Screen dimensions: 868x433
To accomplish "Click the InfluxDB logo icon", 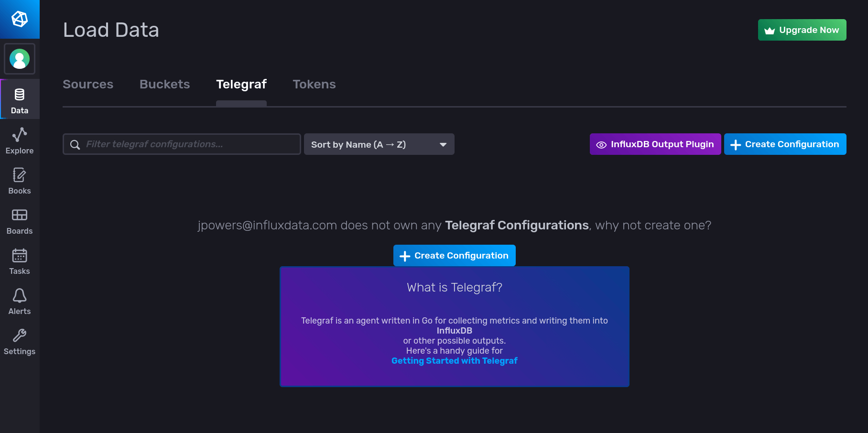I will 19,19.
